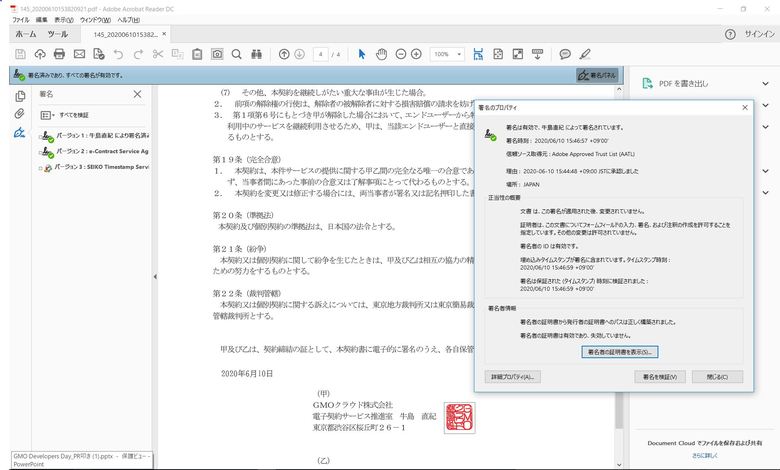Click the document scrollbar up arrow

tap(619, 90)
